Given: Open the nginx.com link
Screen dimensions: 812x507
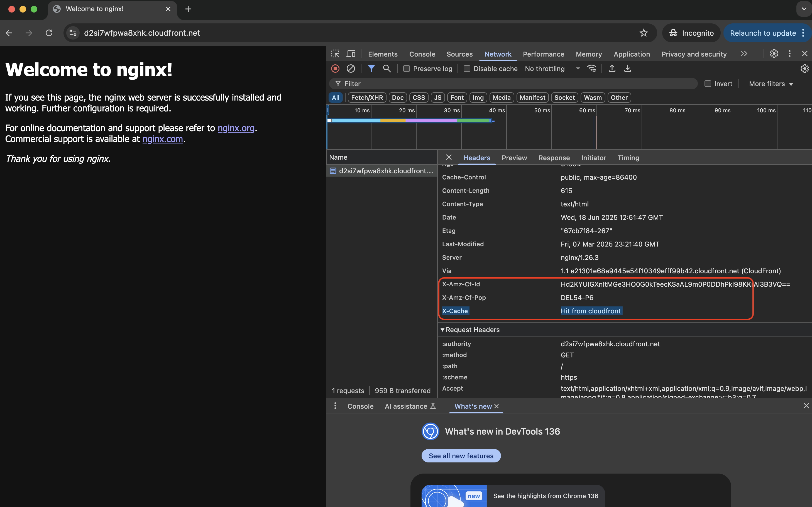Looking at the screenshot, I should [x=163, y=139].
